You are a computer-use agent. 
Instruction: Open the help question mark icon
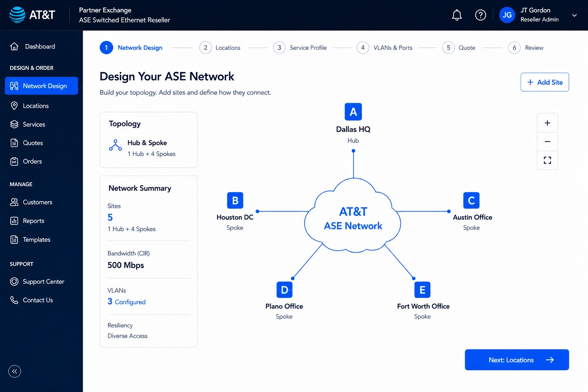(480, 15)
